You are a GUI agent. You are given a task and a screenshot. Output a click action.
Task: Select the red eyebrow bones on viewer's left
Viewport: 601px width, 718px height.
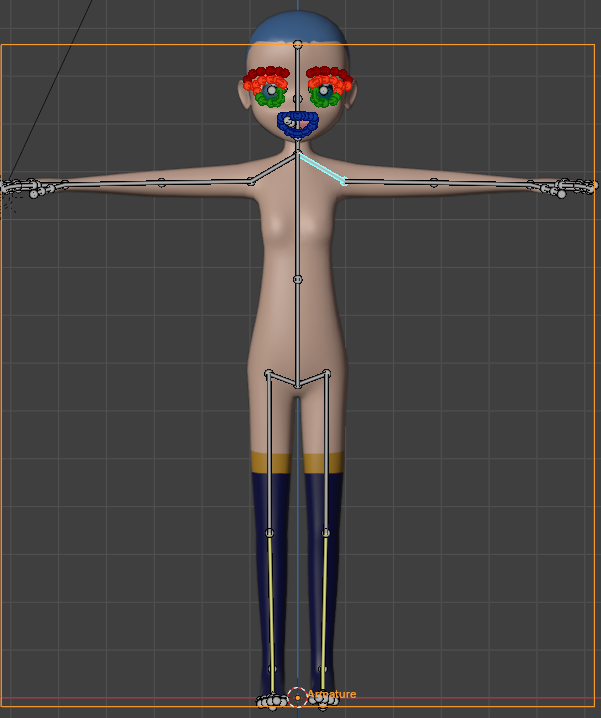tap(268, 72)
